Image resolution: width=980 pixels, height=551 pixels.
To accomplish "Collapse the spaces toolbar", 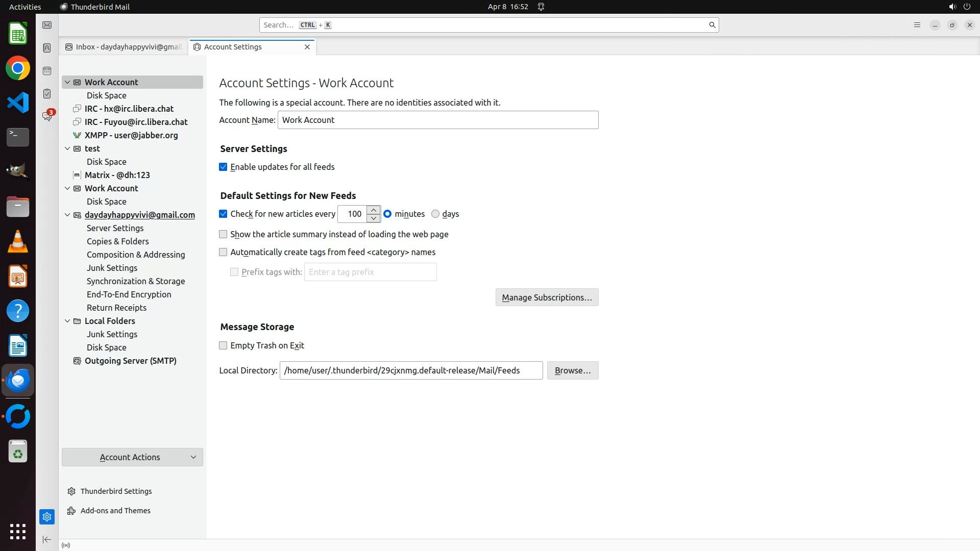I will 47,539.
